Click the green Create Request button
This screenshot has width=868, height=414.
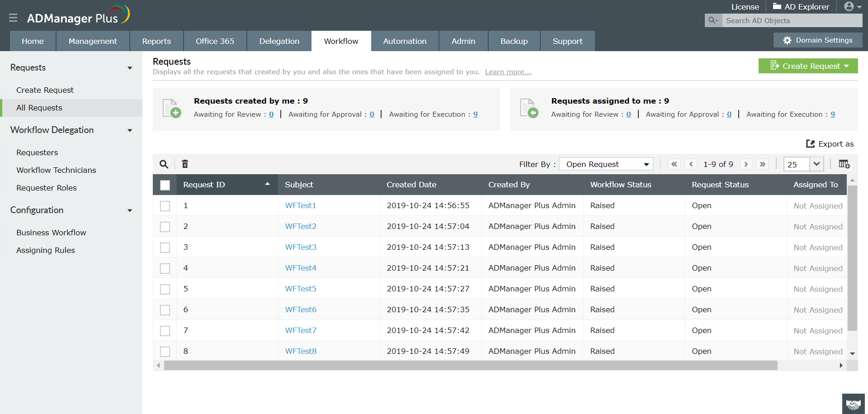(x=807, y=66)
